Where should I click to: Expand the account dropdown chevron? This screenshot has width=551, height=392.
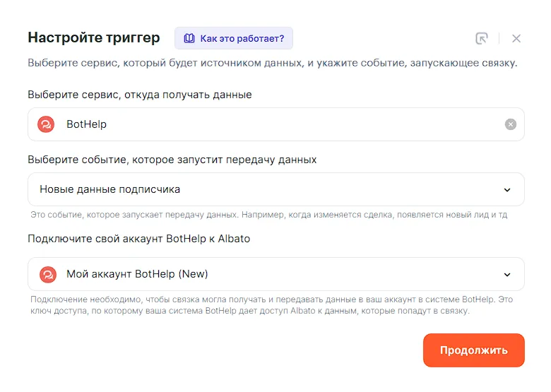[x=506, y=274]
